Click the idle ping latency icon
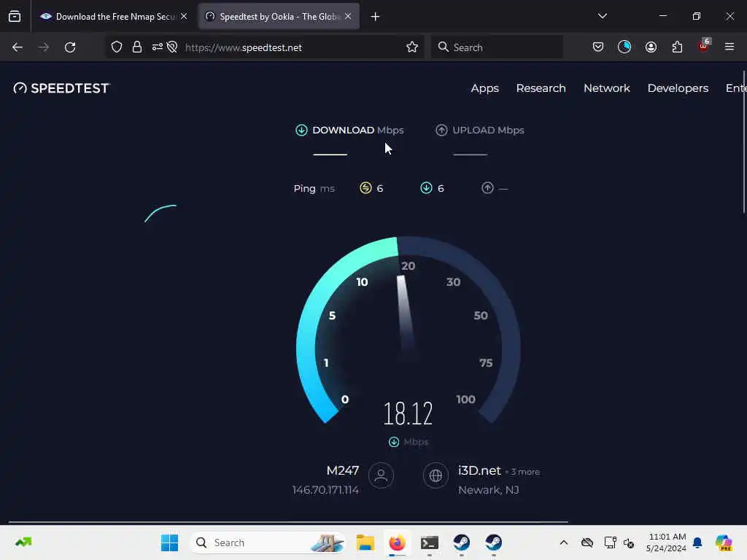This screenshot has height=560, width=747. (365, 188)
